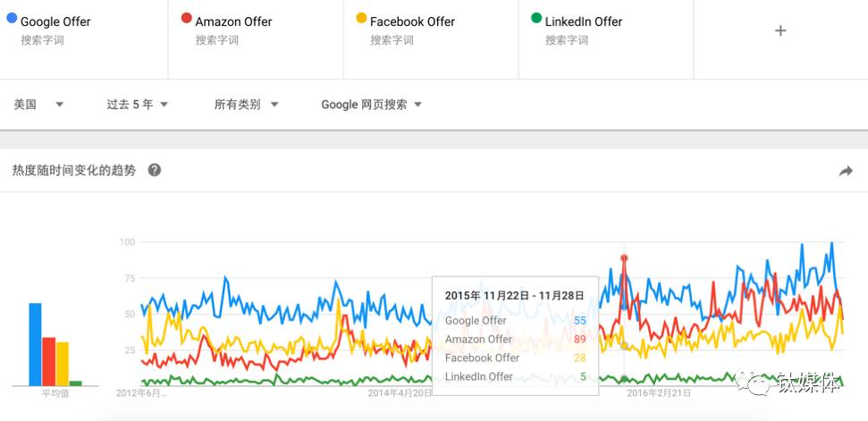This screenshot has width=868, height=421.
Task: Click the 2016年2月21日 axis label
Action: coord(659,392)
